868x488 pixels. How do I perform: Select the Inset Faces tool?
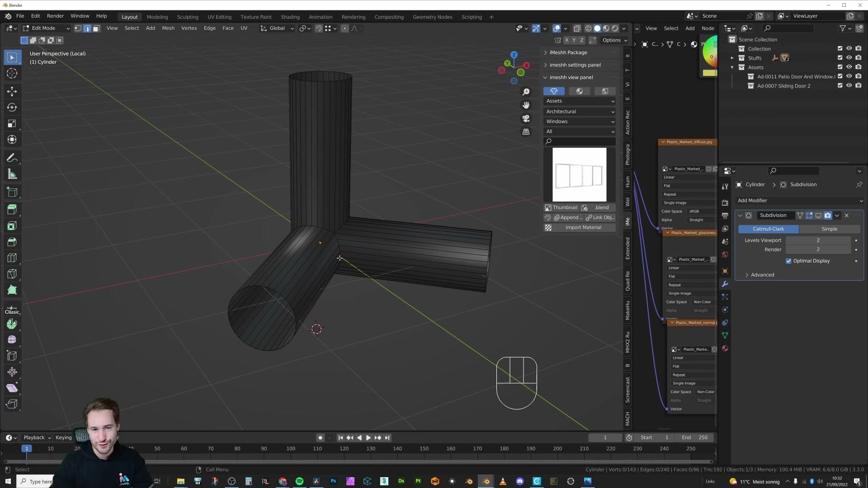click(12, 226)
